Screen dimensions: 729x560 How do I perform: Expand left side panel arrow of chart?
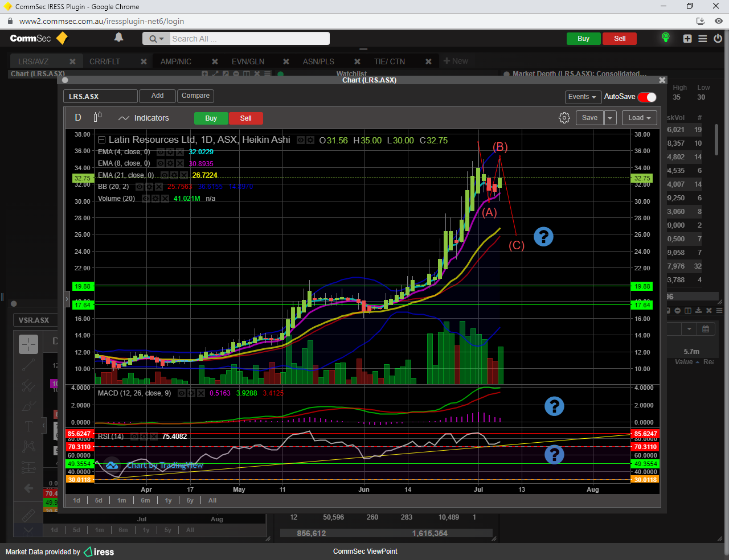click(67, 298)
